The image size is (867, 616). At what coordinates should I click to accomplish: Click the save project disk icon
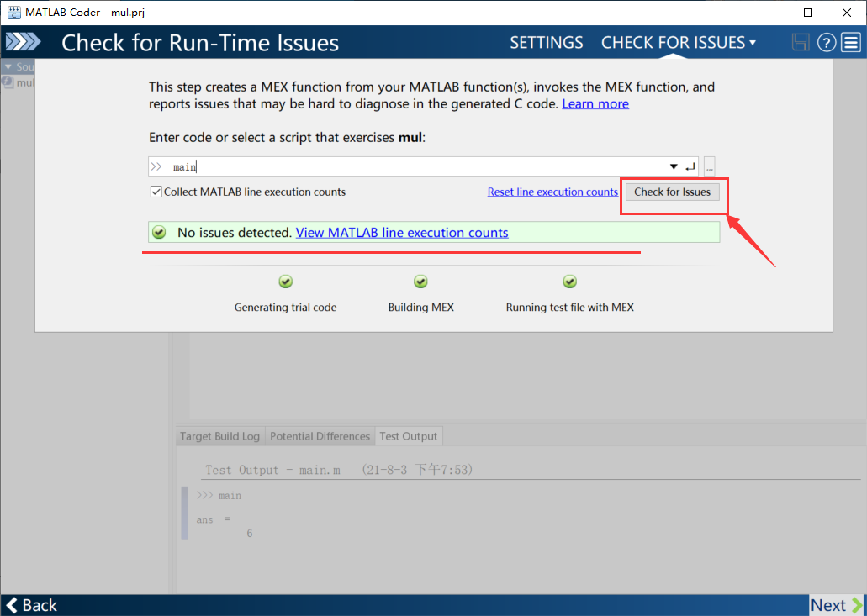pos(800,42)
